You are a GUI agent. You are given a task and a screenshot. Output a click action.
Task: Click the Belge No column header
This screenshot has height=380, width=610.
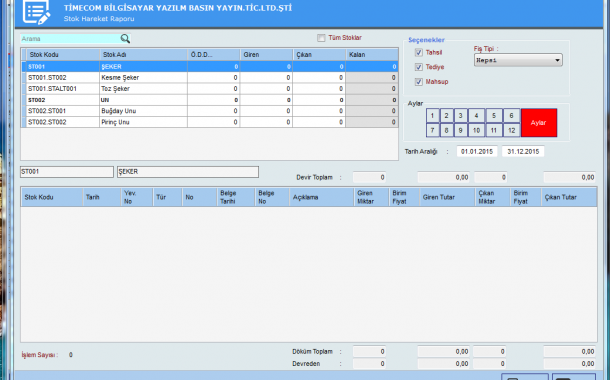click(272, 197)
